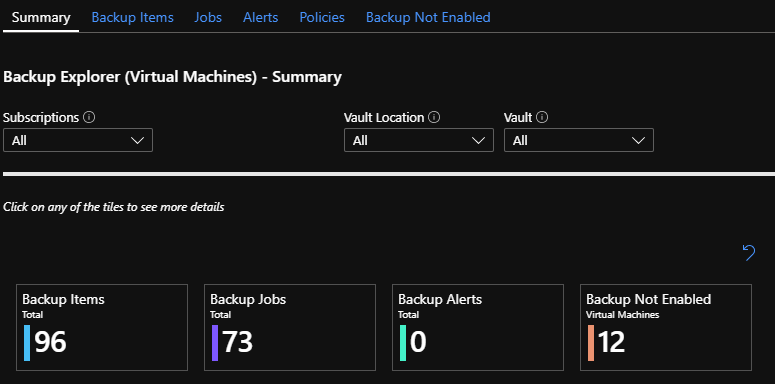Click the Vault Location label text

(x=384, y=118)
